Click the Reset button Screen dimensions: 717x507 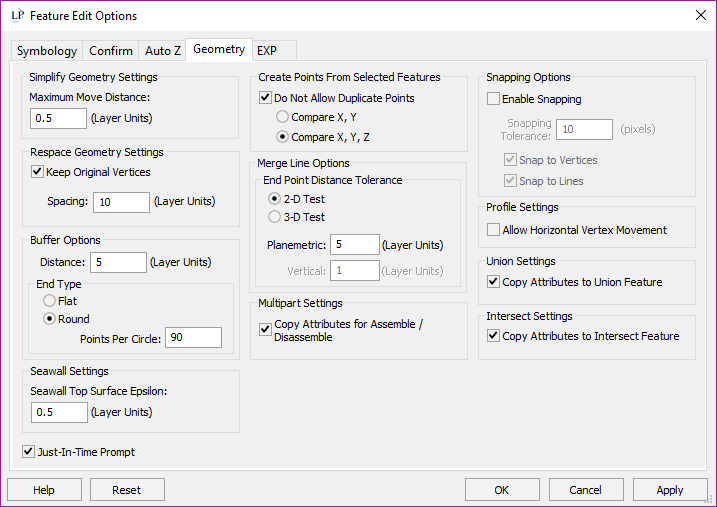click(x=127, y=490)
